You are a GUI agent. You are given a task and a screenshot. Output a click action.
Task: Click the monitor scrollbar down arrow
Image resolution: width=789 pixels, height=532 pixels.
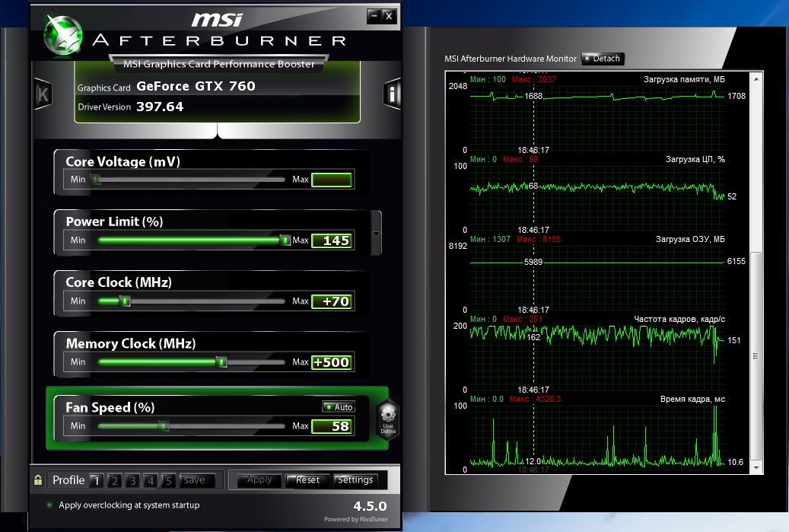pyautogui.click(x=756, y=467)
